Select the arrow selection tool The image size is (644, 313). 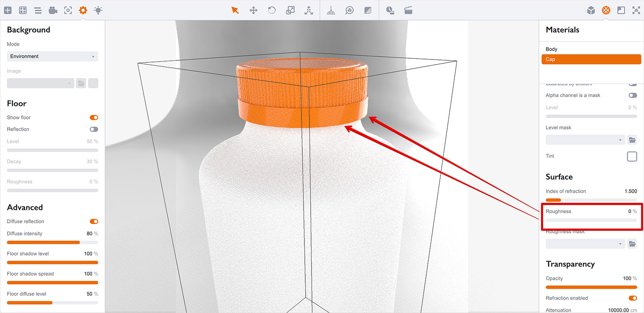point(235,10)
